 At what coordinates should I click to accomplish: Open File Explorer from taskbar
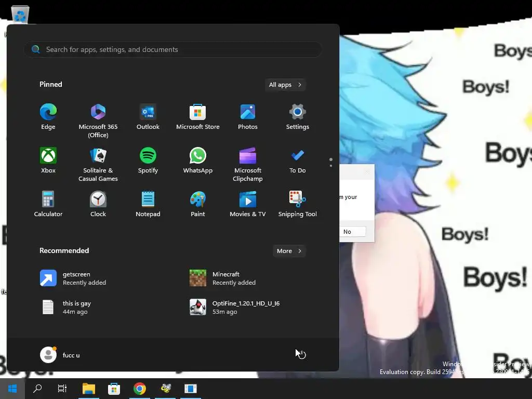coord(89,389)
